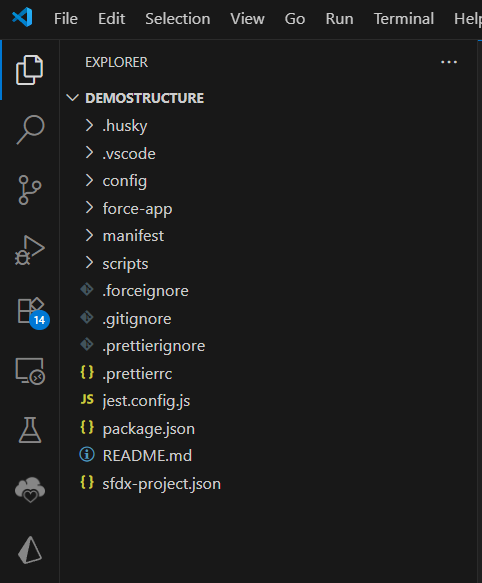The image size is (482, 583).
Task: Open the sfdx-project.json file
Action: pos(267,484)
